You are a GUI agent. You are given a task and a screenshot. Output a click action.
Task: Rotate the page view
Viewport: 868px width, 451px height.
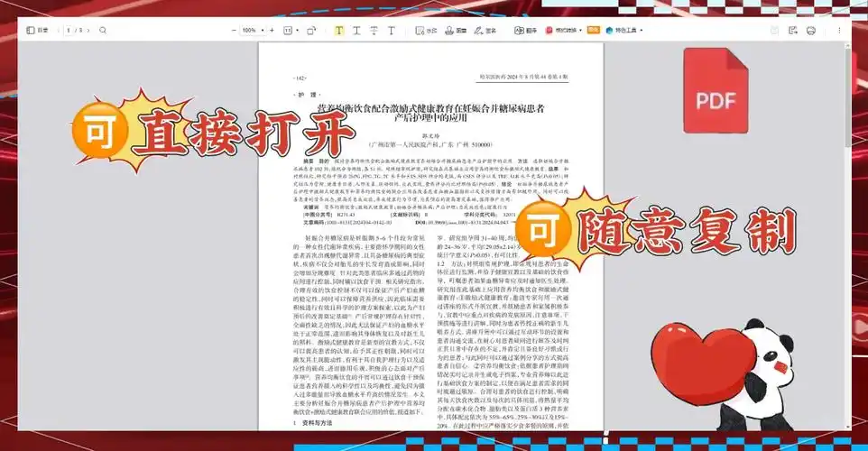pyautogui.click(x=311, y=31)
